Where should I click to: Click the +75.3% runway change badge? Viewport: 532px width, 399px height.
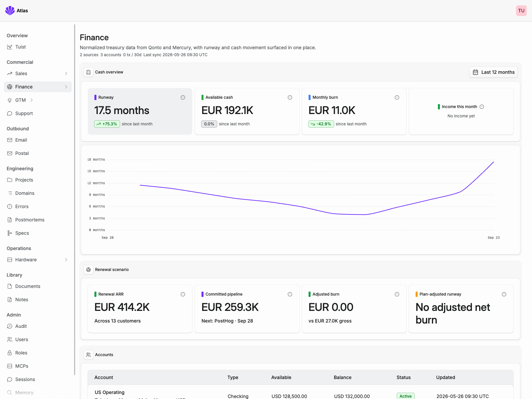coord(107,124)
